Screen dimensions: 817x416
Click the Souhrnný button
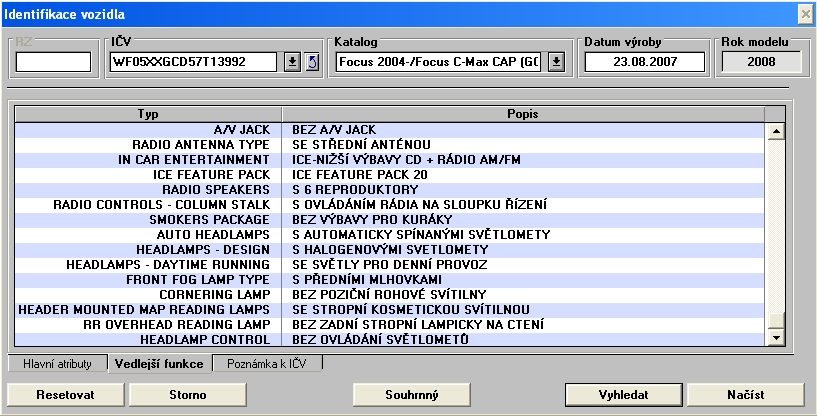[411, 394]
